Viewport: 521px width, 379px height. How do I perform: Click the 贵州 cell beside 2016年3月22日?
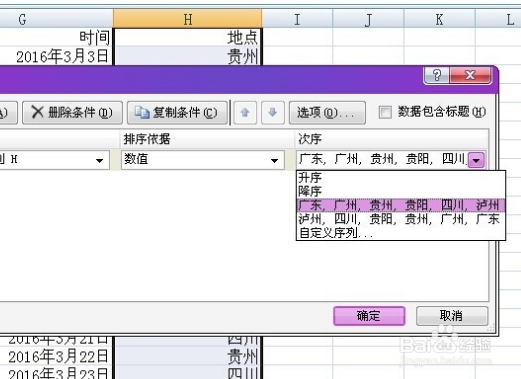coord(188,357)
